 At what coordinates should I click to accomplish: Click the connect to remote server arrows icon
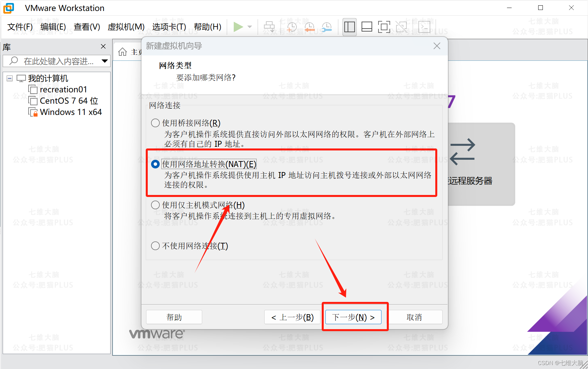point(462,152)
